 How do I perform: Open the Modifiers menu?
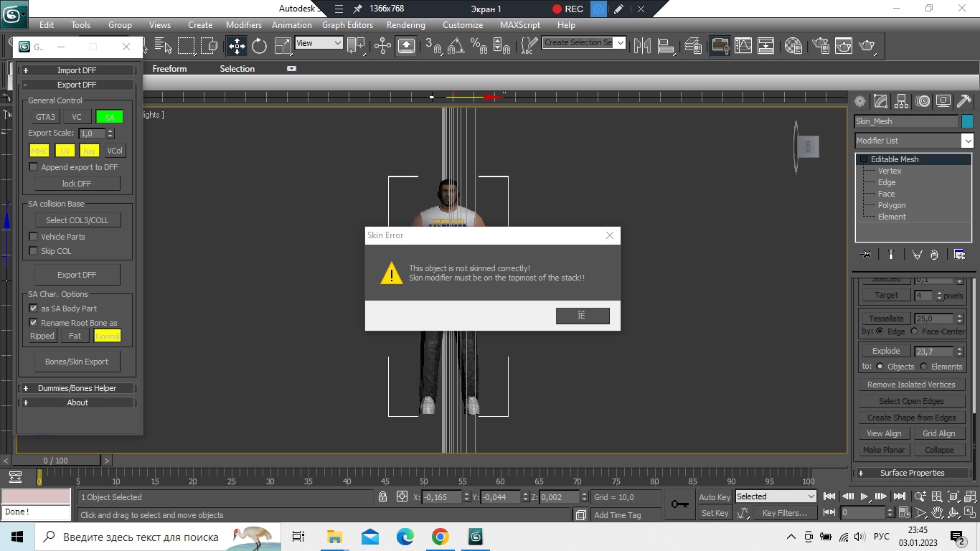pyautogui.click(x=244, y=25)
